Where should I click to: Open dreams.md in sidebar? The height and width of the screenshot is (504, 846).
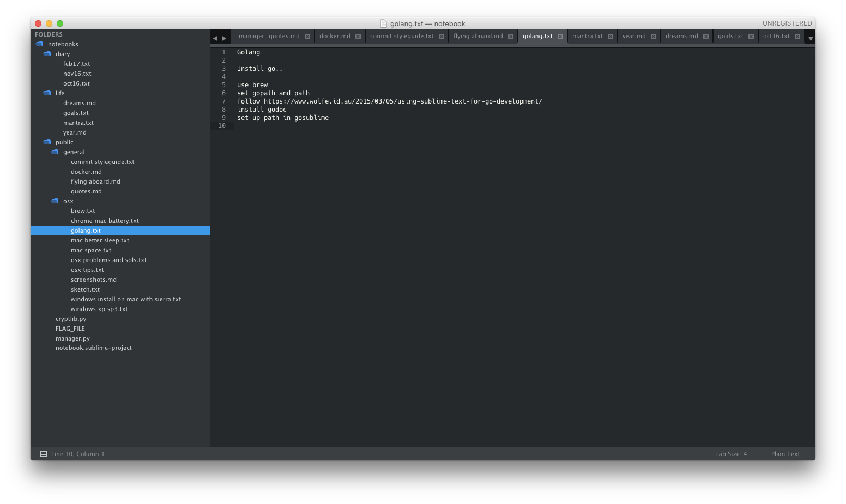80,103
